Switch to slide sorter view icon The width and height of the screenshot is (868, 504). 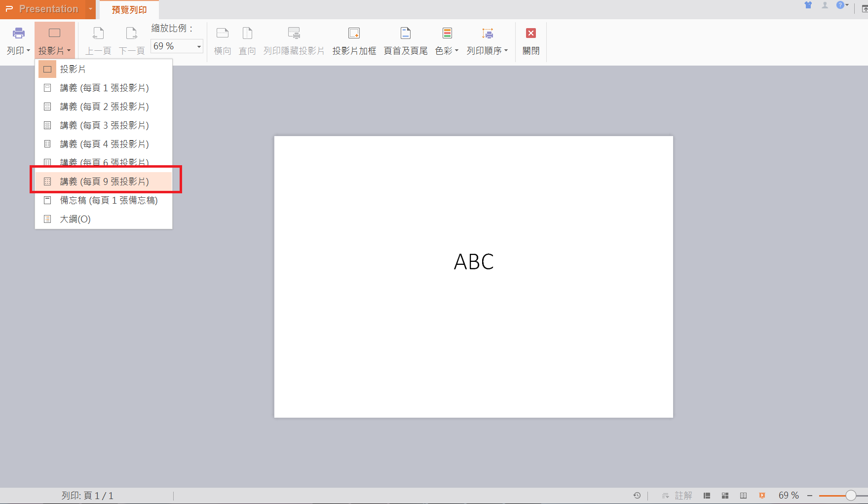(725, 496)
